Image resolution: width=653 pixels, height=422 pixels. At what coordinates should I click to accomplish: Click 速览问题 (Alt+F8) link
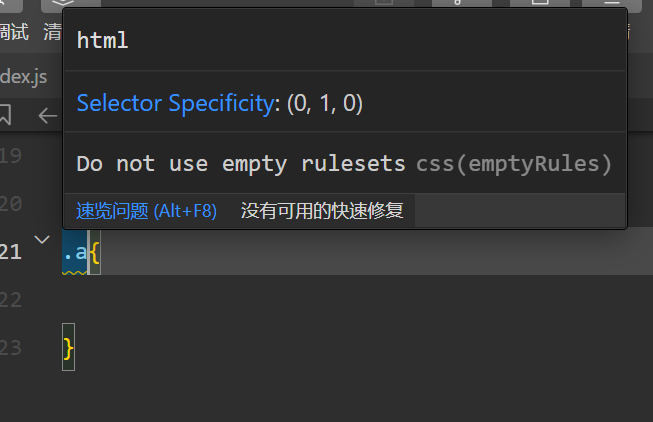(x=147, y=211)
